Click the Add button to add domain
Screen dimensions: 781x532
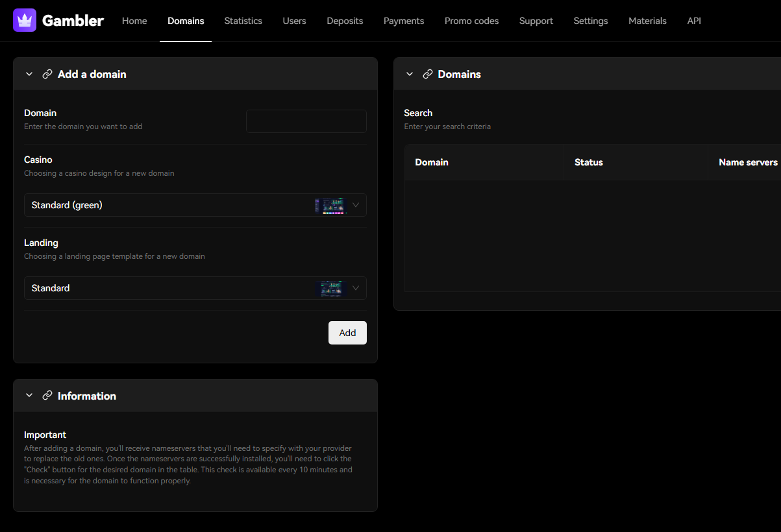click(347, 332)
